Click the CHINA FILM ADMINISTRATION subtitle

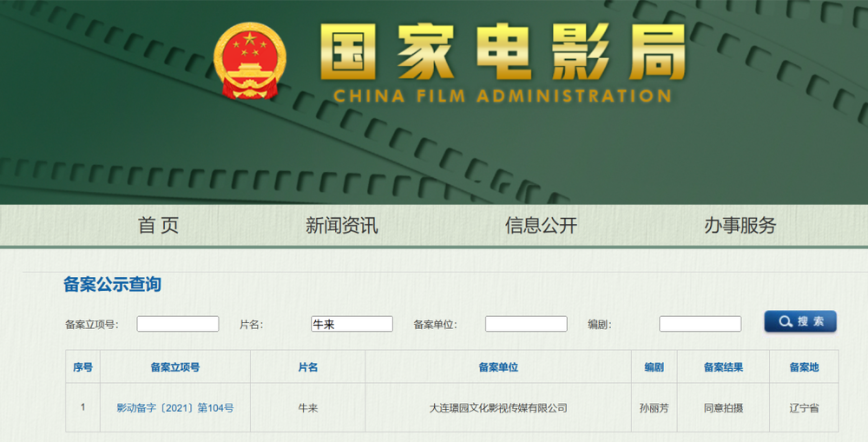point(502,96)
